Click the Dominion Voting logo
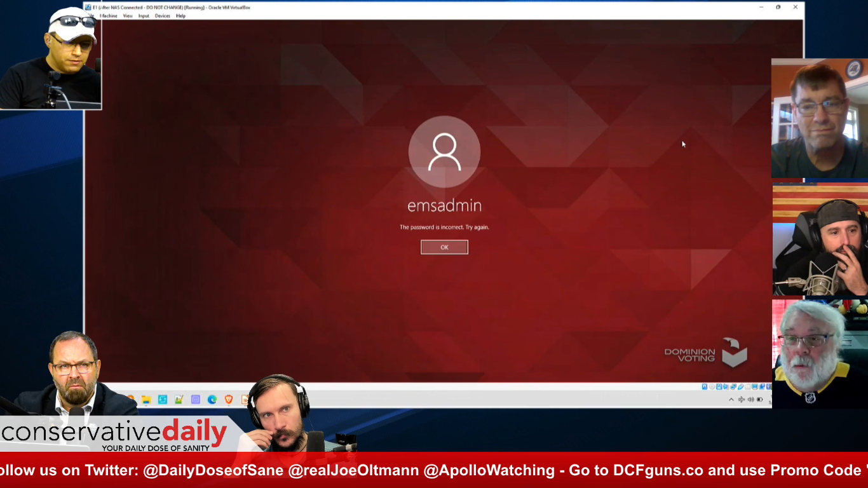The height and width of the screenshot is (488, 868). [x=706, y=353]
